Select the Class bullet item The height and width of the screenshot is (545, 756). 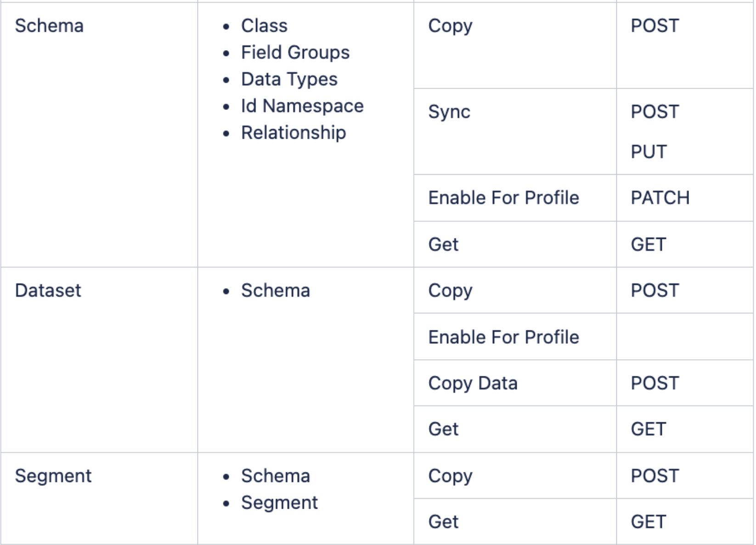point(264,26)
